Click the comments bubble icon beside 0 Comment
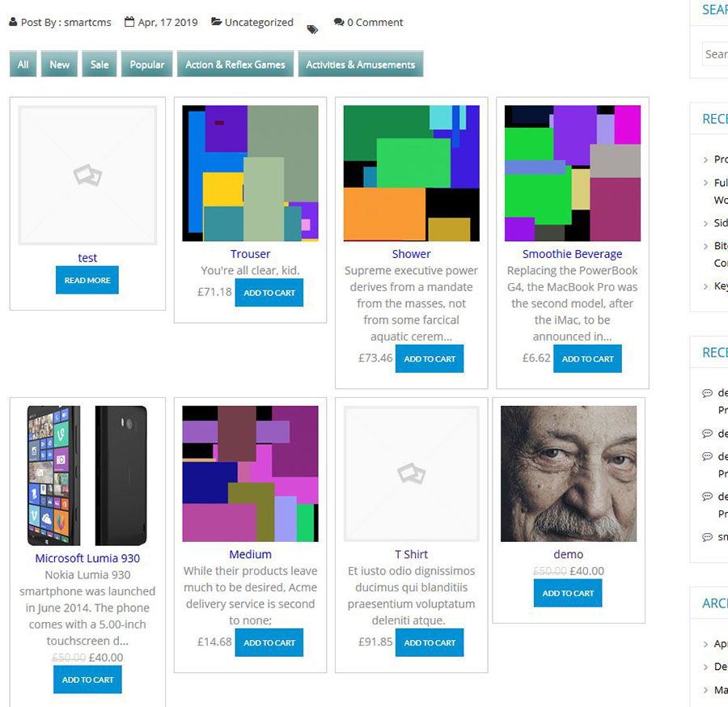This screenshot has width=728, height=707. coord(339,22)
